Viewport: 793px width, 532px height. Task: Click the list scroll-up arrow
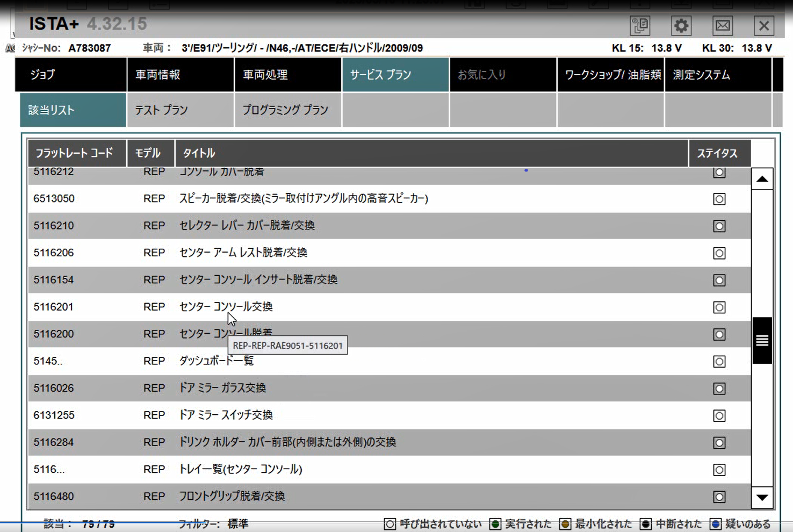pyautogui.click(x=762, y=179)
